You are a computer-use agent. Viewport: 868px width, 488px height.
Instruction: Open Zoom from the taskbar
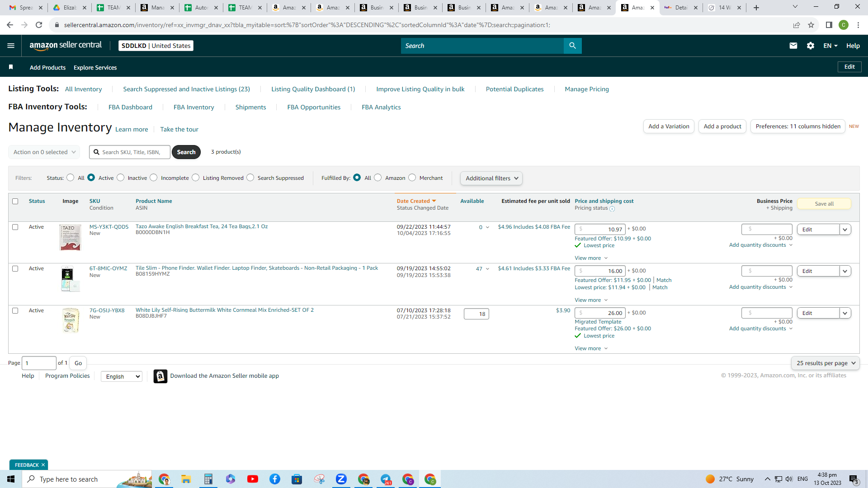pyautogui.click(x=341, y=479)
